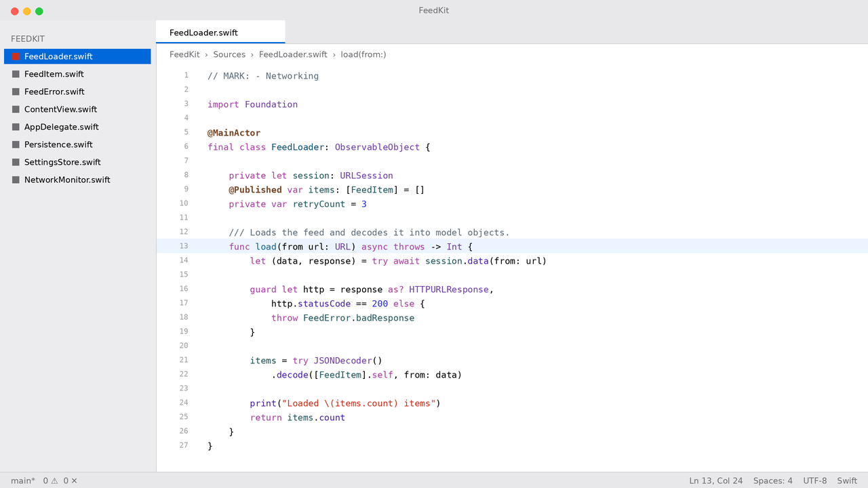Viewport: 868px width, 488px height.
Task: Click line number 1 in the gutter
Action: (186, 75)
